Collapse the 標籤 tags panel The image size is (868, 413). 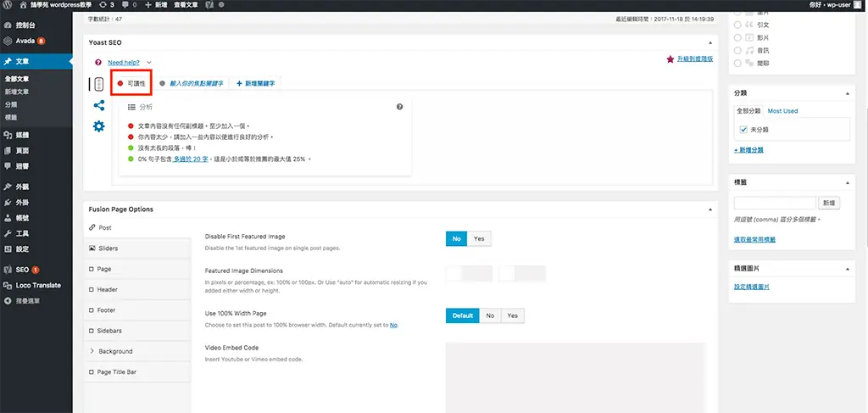tap(848, 182)
